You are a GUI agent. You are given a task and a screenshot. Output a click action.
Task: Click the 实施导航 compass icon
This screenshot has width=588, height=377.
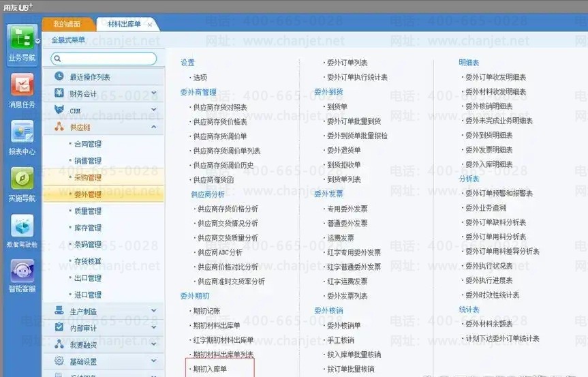pos(22,179)
